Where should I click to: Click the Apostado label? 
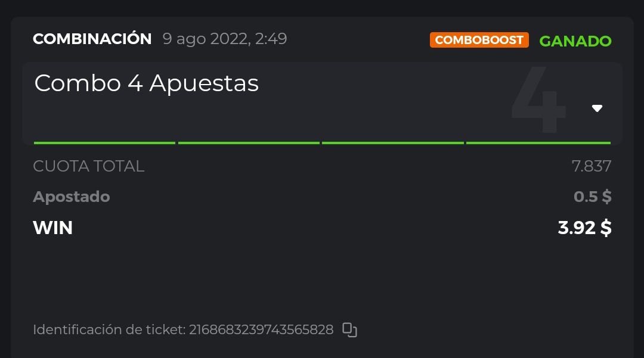[72, 197]
